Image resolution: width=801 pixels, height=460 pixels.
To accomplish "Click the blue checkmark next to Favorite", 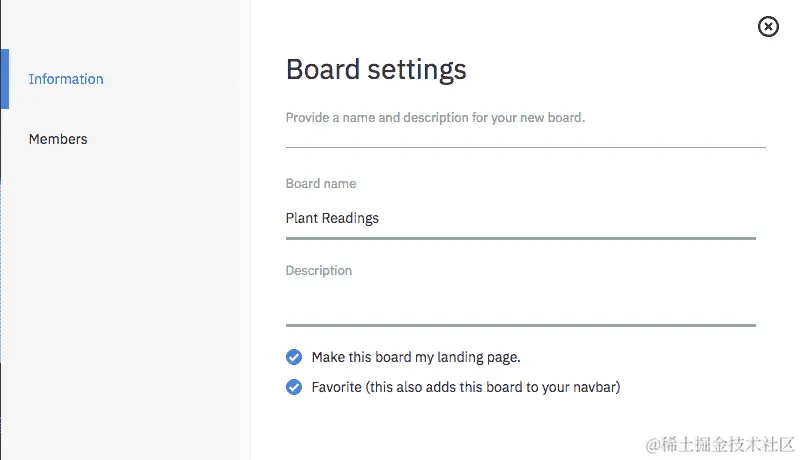I will pos(294,387).
